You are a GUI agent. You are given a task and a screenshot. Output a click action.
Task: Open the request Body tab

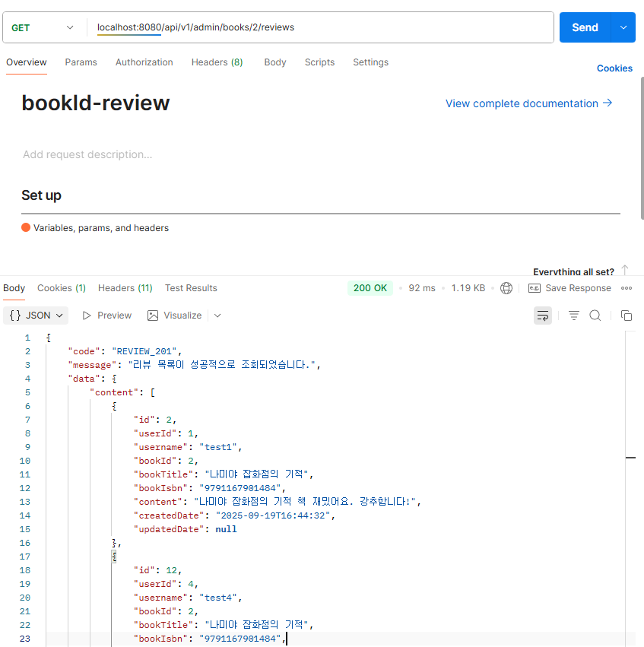275,62
